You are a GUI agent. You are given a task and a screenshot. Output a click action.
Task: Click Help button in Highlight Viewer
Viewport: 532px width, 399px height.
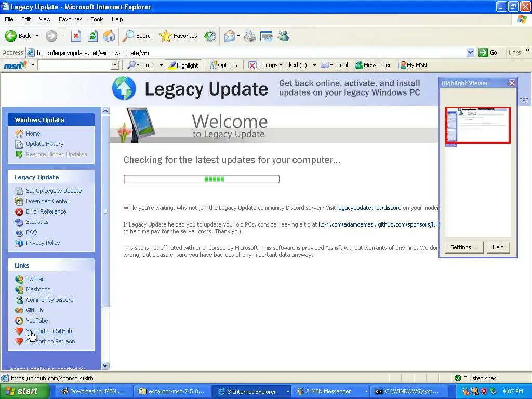[x=498, y=247]
